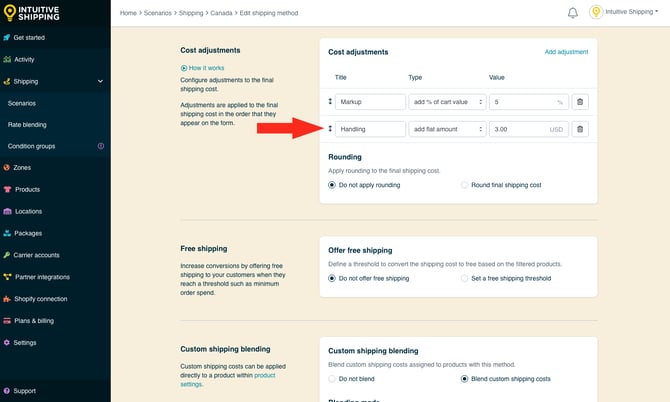This screenshot has width=670, height=402.
Task: Click the Support question mark icon
Action: click(6, 391)
